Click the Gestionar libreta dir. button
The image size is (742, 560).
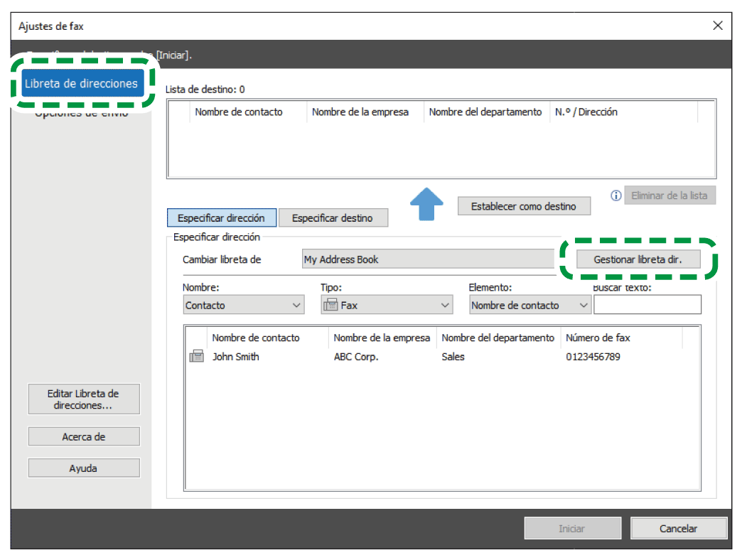[638, 259]
